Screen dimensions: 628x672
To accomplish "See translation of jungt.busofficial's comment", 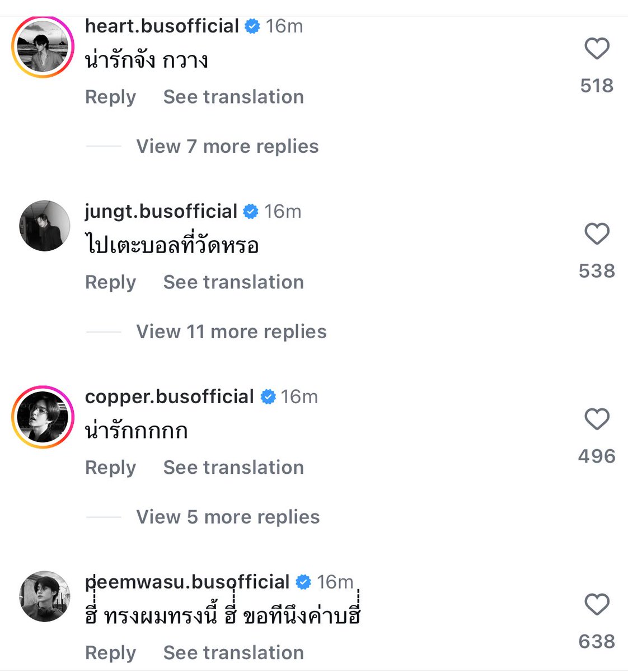I will point(233,282).
